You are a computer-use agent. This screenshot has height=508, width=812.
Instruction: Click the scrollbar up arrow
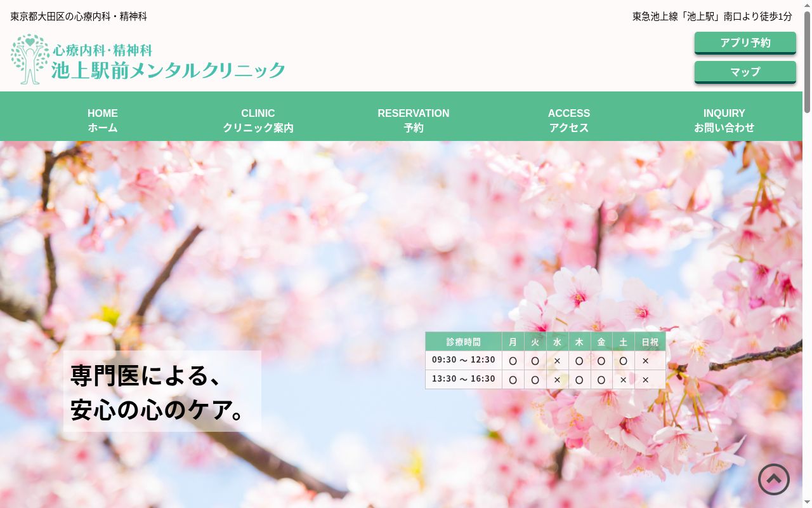(807, 5)
